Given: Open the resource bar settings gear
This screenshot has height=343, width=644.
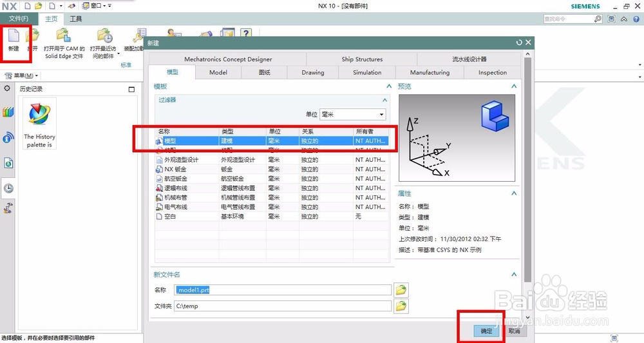Looking at the screenshot, I should click(x=7, y=88).
